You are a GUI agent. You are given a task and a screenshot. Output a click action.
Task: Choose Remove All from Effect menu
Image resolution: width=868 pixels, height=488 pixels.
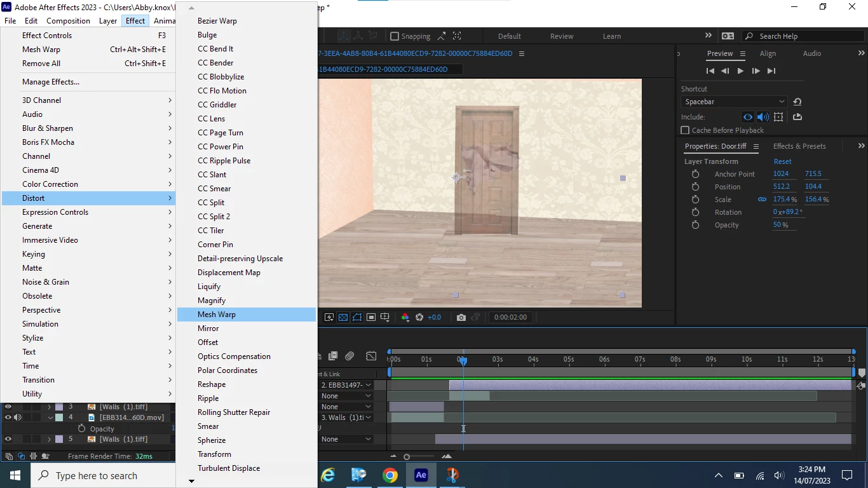pyautogui.click(x=88, y=64)
